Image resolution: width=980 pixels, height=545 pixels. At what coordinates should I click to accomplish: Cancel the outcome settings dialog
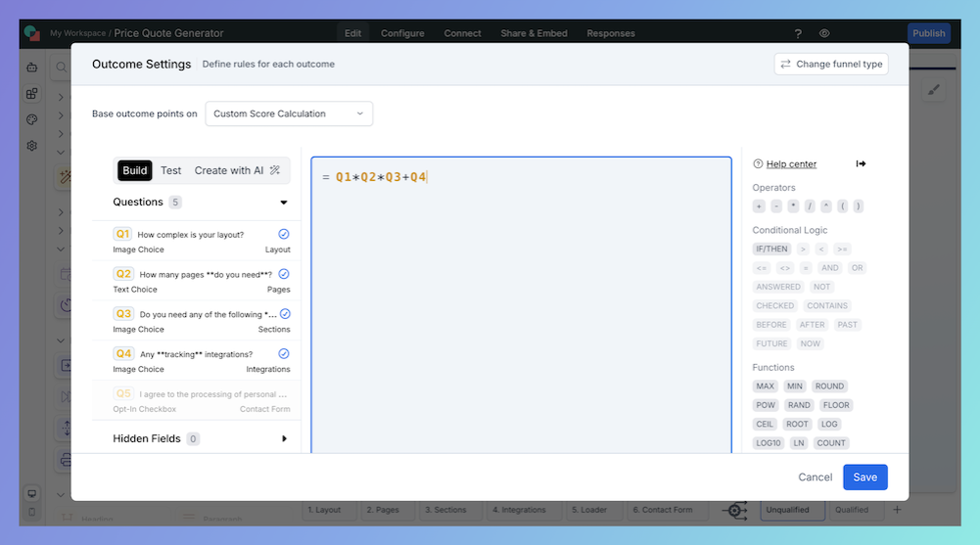pyautogui.click(x=815, y=477)
